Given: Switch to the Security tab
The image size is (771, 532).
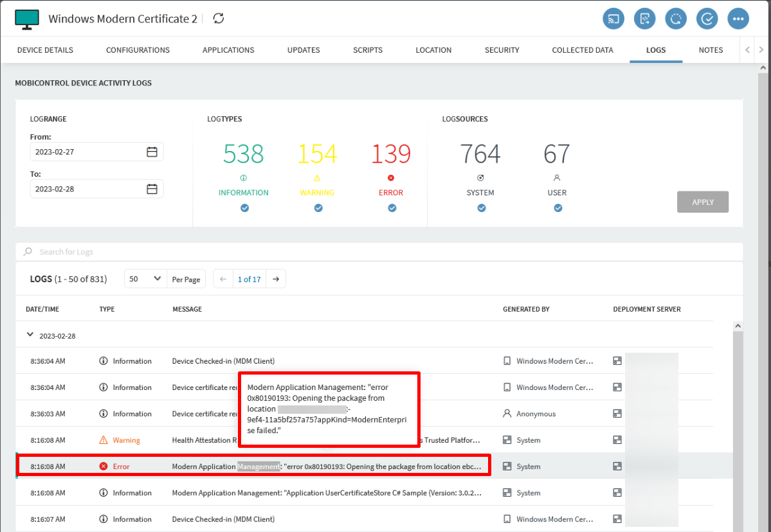Looking at the screenshot, I should tap(502, 50).
